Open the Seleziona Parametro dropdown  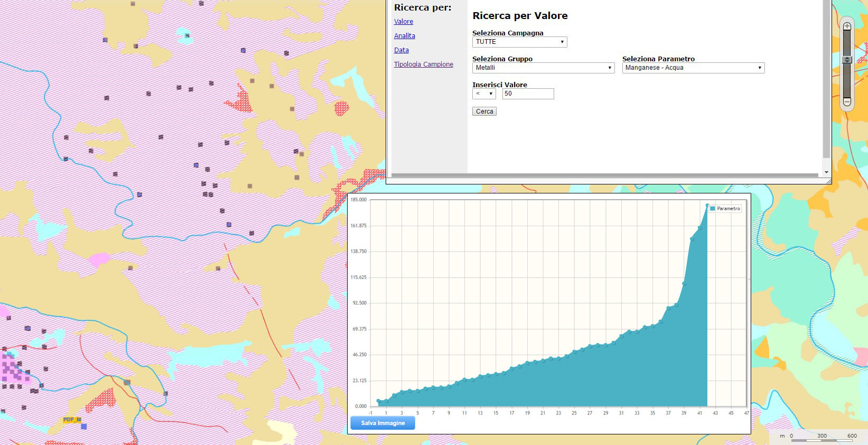693,68
